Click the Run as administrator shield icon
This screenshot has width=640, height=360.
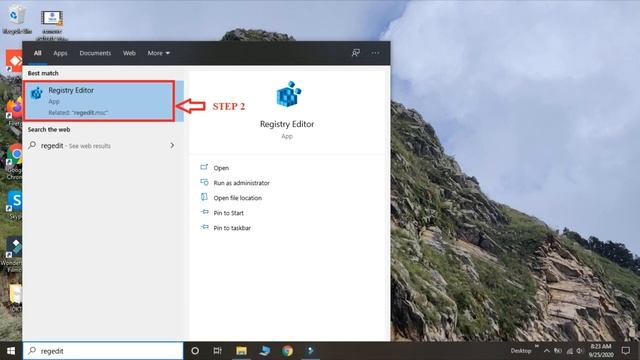coord(204,182)
